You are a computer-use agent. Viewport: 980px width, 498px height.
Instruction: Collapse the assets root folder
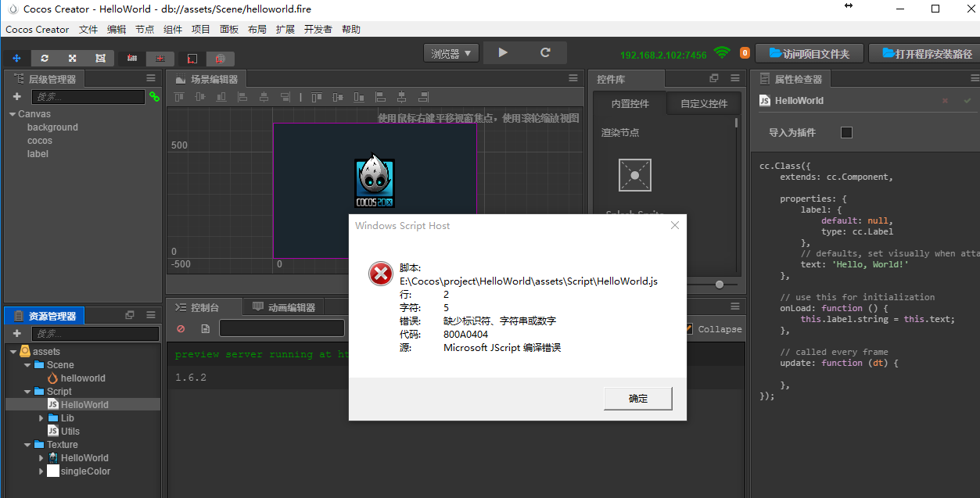point(13,352)
